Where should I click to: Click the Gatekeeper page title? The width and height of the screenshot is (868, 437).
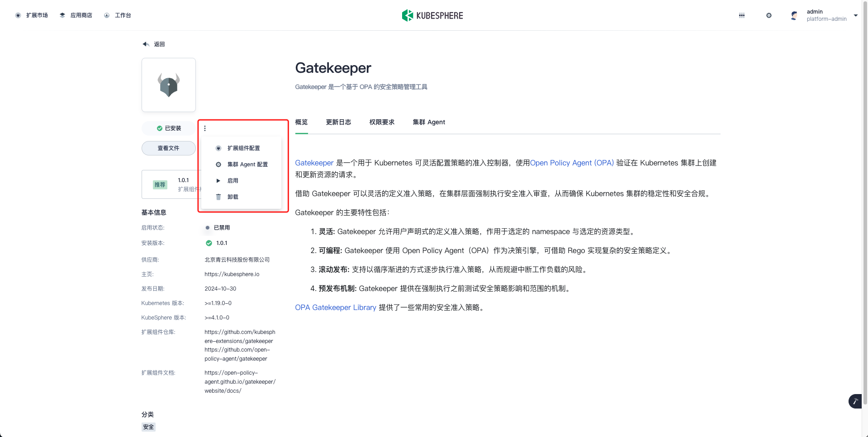tap(333, 68)
